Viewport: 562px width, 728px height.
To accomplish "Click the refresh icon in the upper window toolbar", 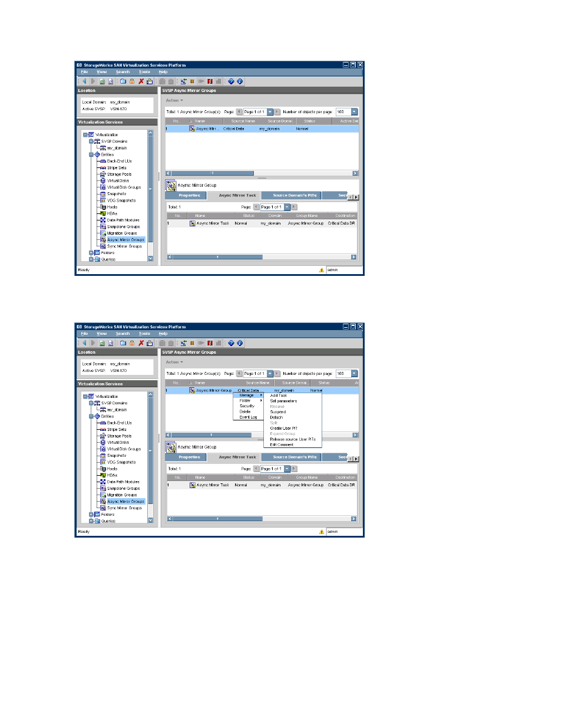I will point(101,81).
